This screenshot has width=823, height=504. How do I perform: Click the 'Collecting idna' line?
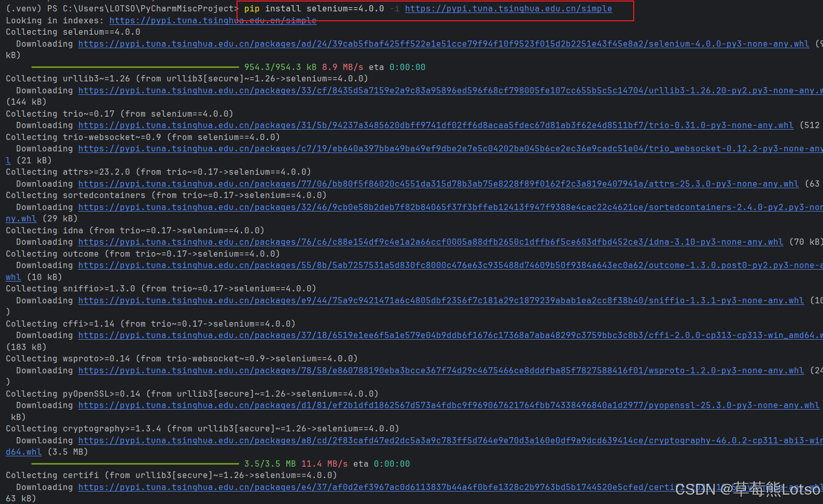point(135,231)
